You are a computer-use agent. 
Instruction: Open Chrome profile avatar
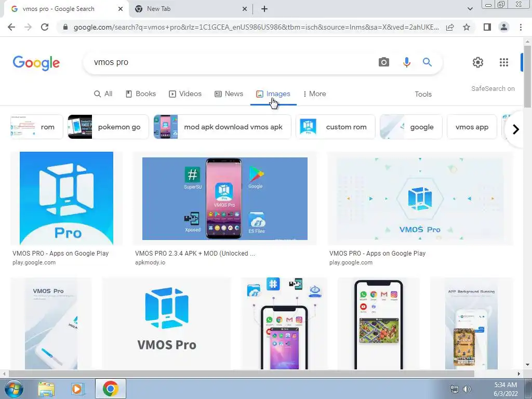click(x=504, y=27)
